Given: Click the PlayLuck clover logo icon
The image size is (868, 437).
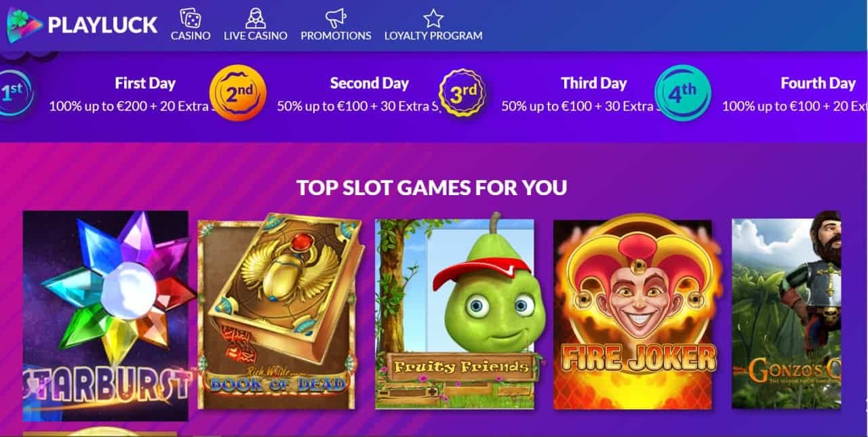Looking at the screenshot, I should tap(24, 25).
